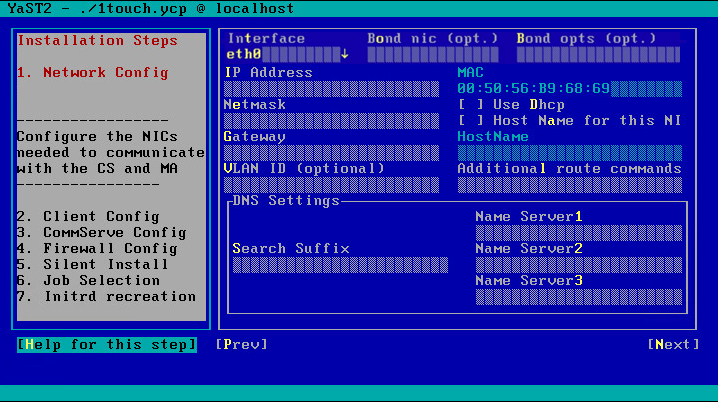Open the Interface eth0 dropdown
Screen dimensions: 718x402
point(288,54)
